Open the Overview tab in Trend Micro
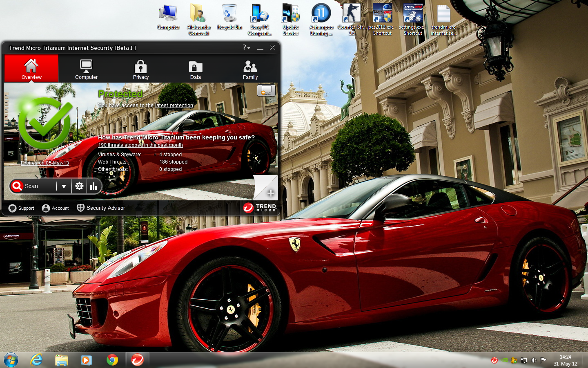The width and height of the screenshot is (588, 368). (x=31, y=69)
